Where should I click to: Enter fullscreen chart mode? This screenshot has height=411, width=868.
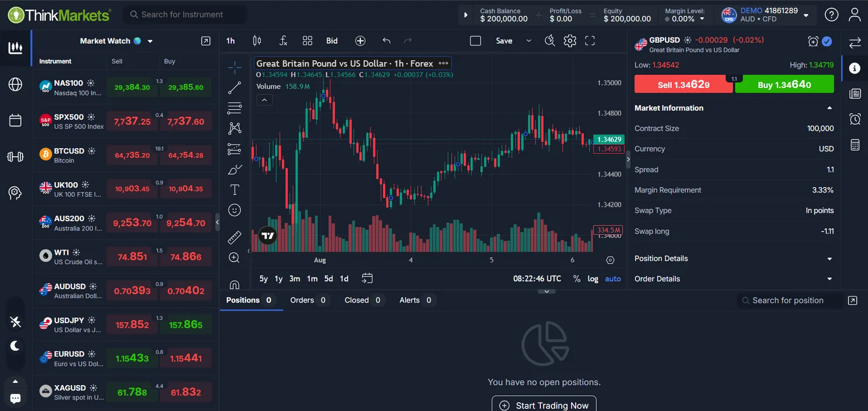coord(590,41)
